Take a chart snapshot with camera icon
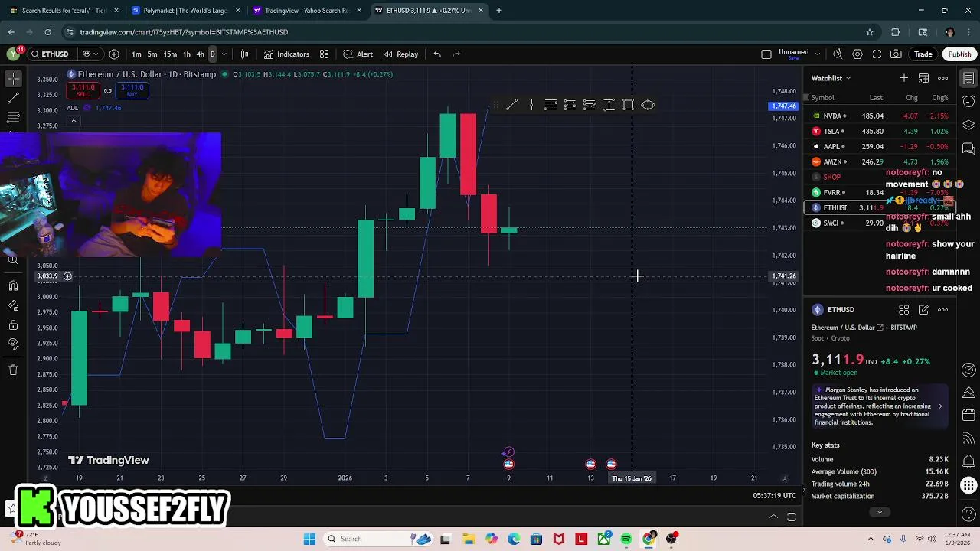This screenshot has height=551, width=980. pos(896,54)
